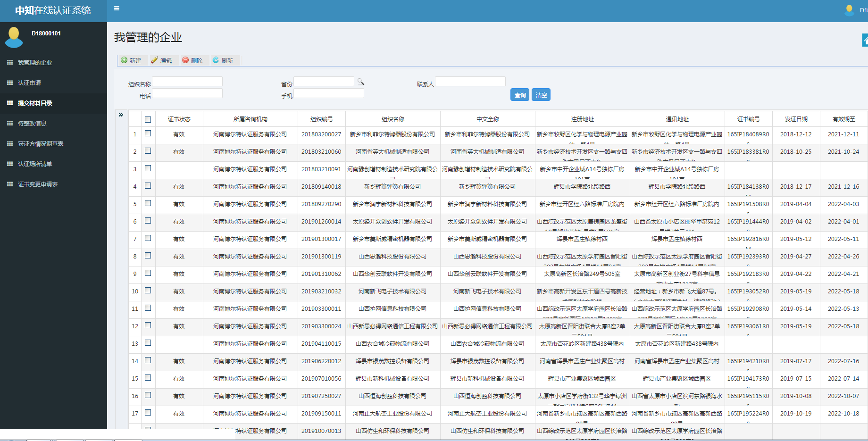Screen dimensions: 868x441
Task: Click the 组织名称 input field
Action: 187,82
